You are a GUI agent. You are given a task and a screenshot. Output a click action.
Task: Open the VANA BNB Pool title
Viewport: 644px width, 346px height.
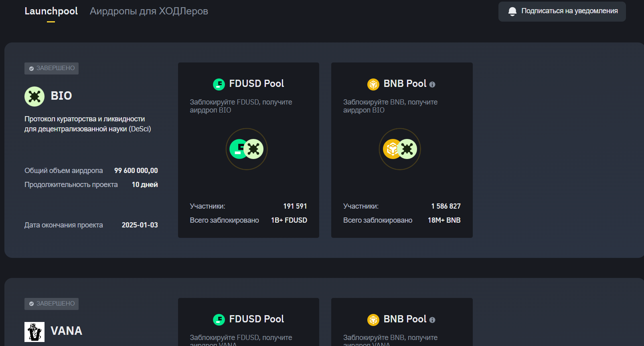click(405, 319)
